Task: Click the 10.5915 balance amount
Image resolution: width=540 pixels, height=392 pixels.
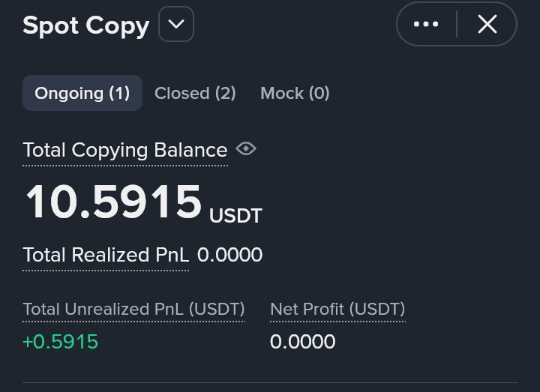Action: tap(114, 202)
